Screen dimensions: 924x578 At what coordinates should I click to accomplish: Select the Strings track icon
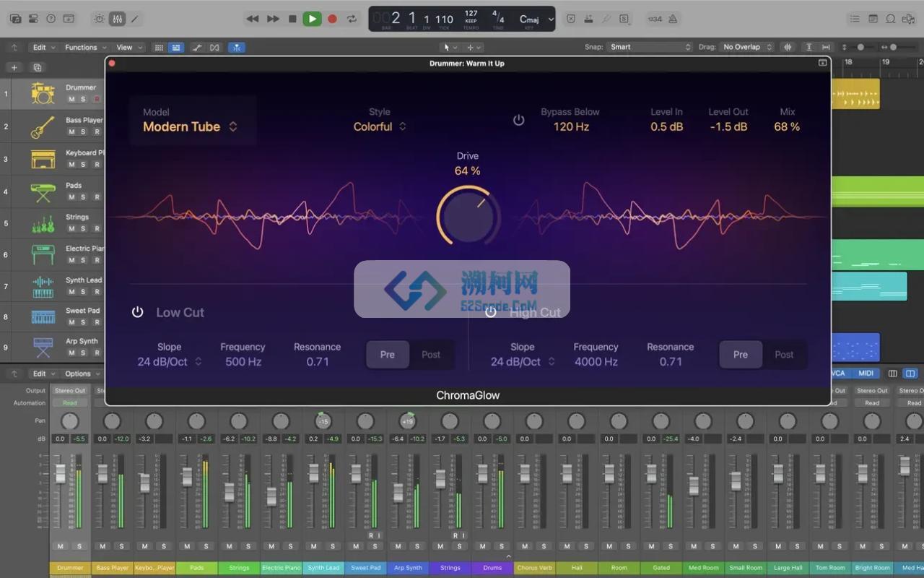(x=43, y=223)
